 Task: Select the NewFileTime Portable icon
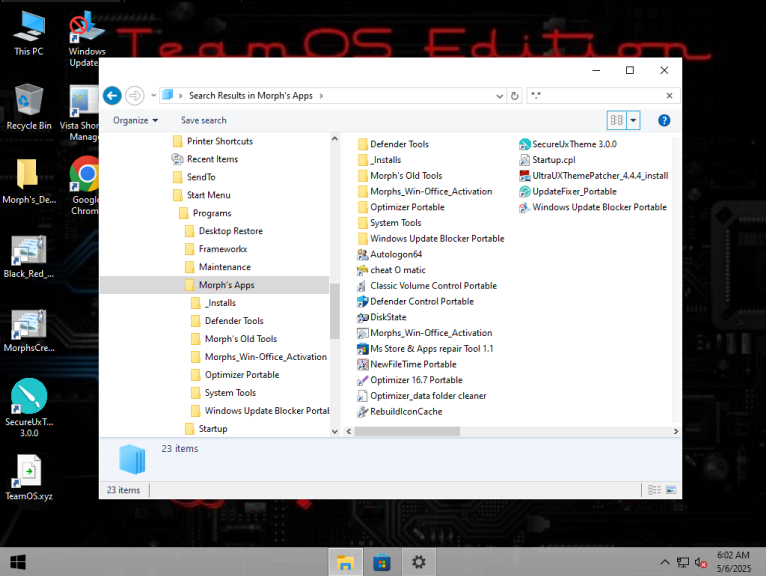pyautogui.click(x=362, y=364)
